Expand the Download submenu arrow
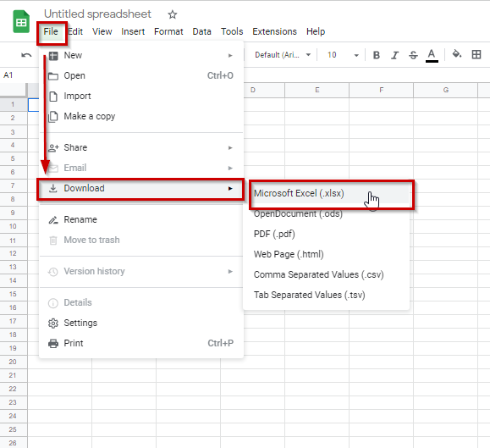490x448 pixels. pyautogui.click(x=230, y=189)
